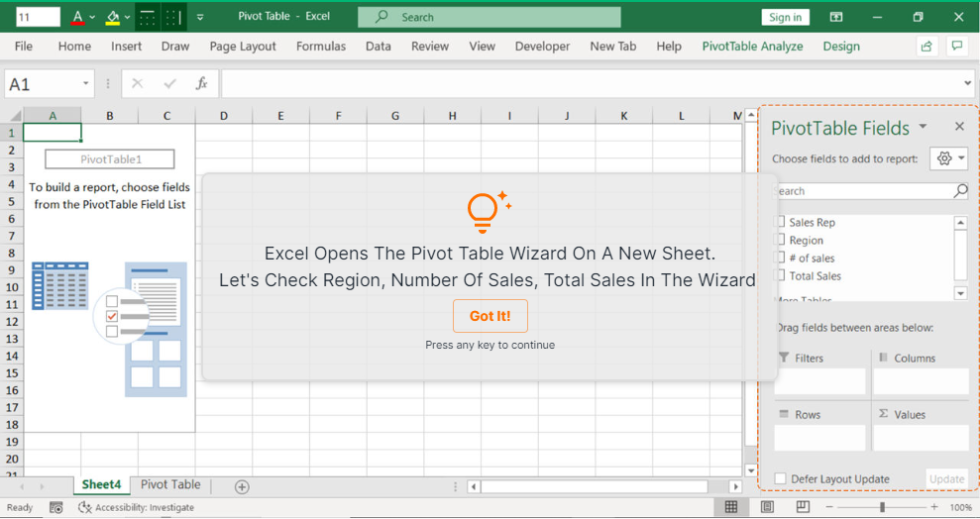Screen dimensions: 980x519
Task: Click the Sign in button
Action: pyautogui.click(x=785, y=17)
